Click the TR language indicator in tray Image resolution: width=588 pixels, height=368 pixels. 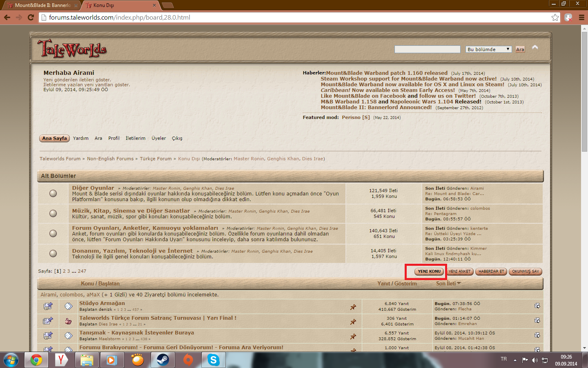click(503, 359)
